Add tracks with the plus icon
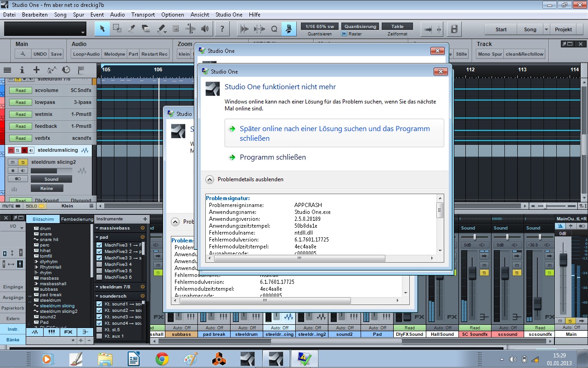The height and width of the screenshot is (368, 588). (37, 70)
